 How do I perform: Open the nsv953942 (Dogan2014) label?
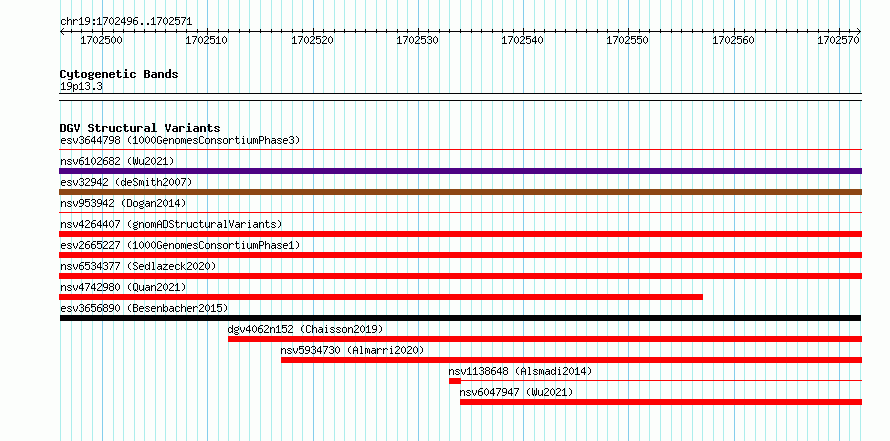point(123,203)
